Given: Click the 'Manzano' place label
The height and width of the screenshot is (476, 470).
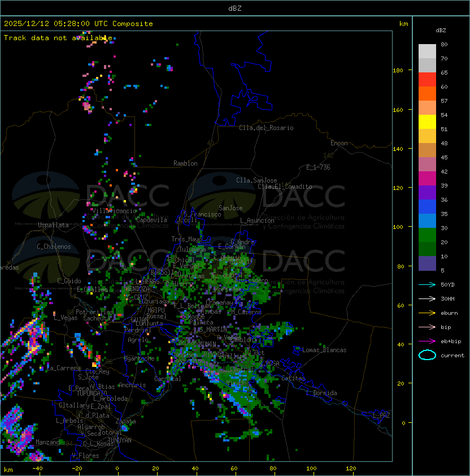Looking at the screenshot, I should 47,442.
